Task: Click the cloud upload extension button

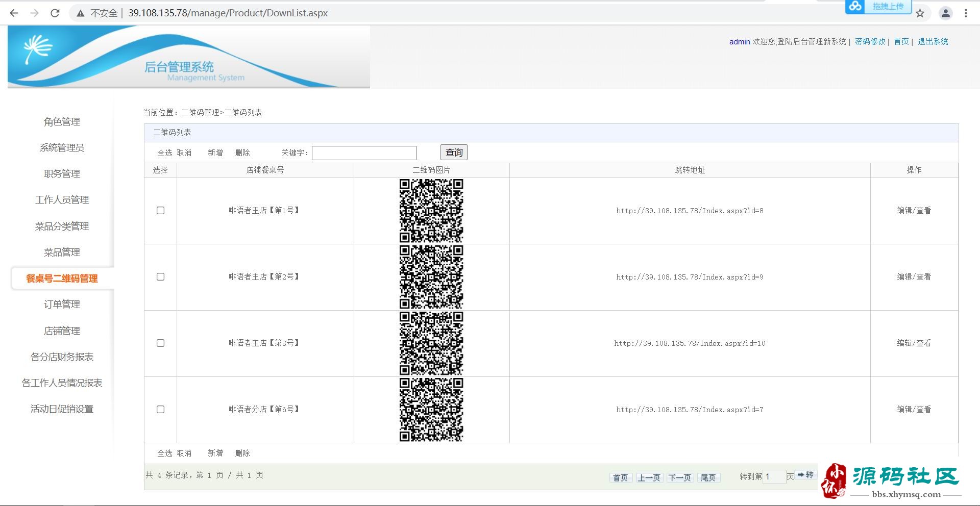Action: click(x=878, y=7)
